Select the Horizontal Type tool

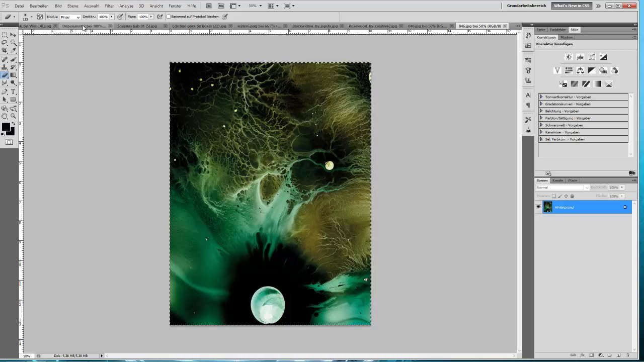pyautogui.click(x=13, y=91)
